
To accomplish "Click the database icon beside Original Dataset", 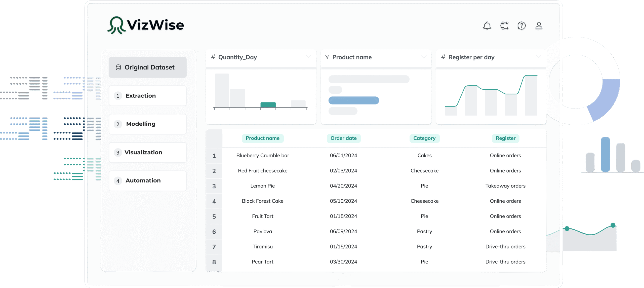I will pyautogui.click(x=118, y=67).
